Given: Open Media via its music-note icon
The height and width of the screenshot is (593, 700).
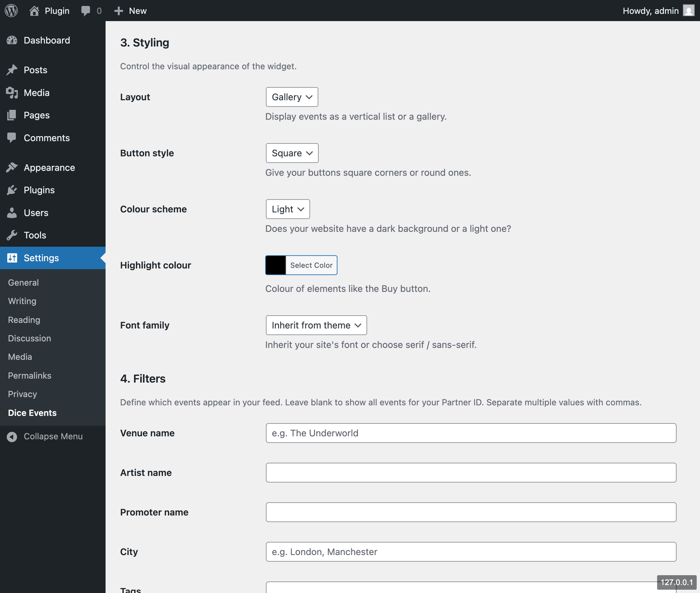Looking at the screenshot, I should tap(12, 92).
